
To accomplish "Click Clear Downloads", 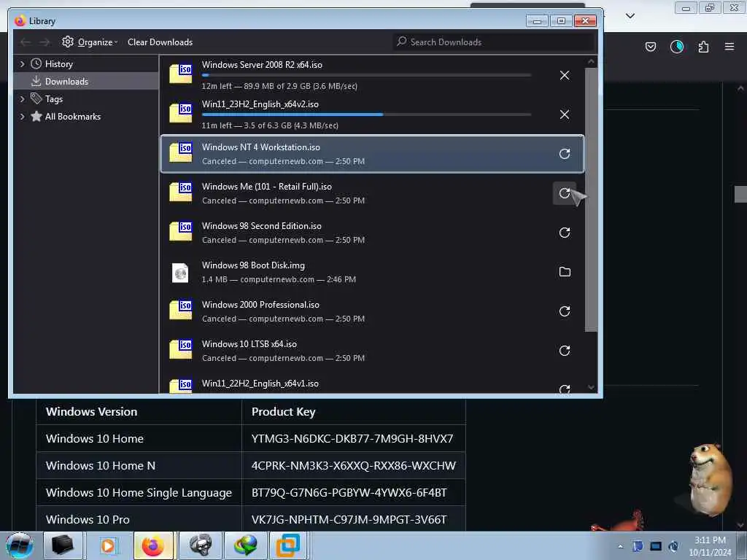I will pyautogui.click(x=160, y=42).
